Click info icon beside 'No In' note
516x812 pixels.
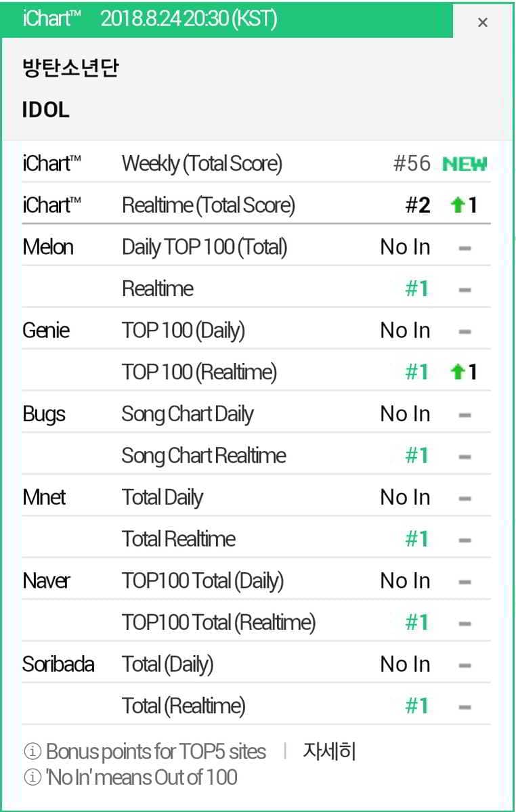tap(30, 777)
